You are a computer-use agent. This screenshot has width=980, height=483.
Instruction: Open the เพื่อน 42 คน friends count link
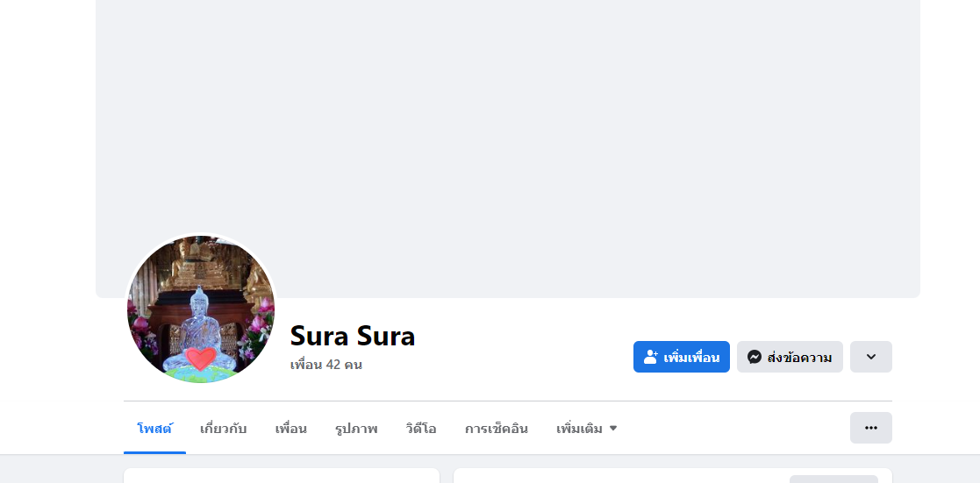coord(326,365)
